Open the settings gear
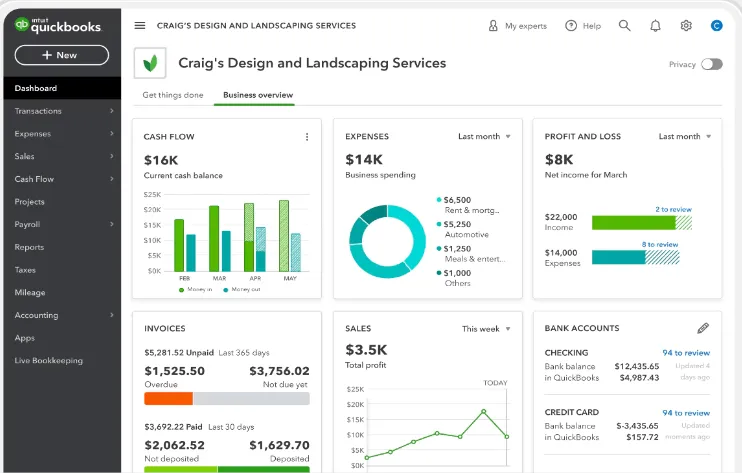742x473 pixels. coord(686,26)
